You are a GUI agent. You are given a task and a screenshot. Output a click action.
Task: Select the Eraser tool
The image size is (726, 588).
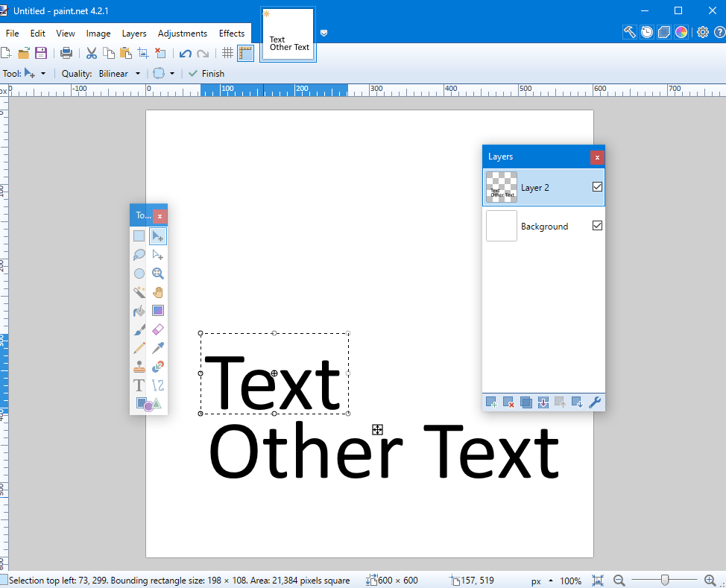[x=158, y=329]
